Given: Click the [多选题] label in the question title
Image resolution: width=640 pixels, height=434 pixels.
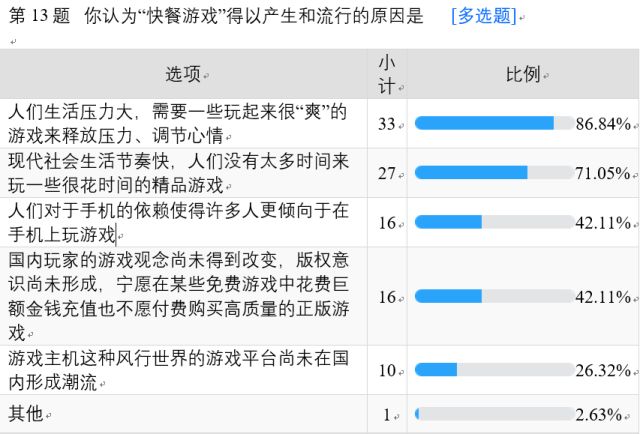Looking at the screenshot, I should [x=484, y=16].
